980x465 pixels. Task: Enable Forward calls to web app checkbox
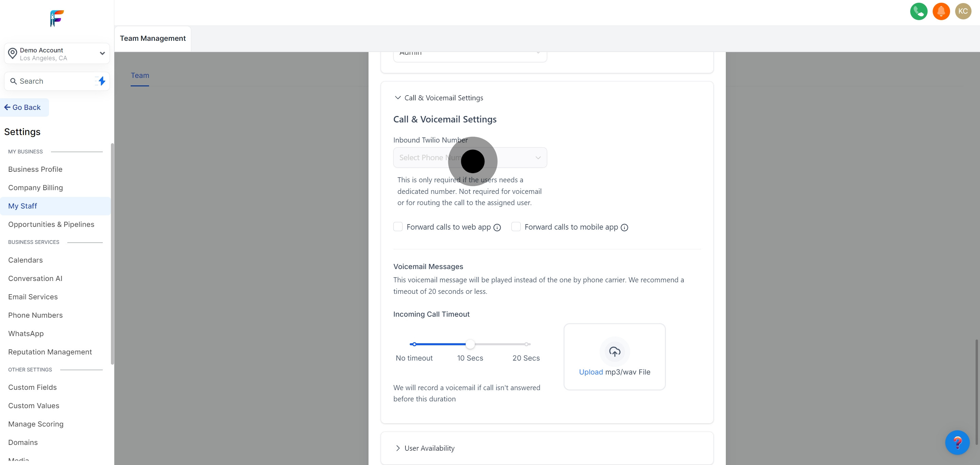(x=398, y=227)
